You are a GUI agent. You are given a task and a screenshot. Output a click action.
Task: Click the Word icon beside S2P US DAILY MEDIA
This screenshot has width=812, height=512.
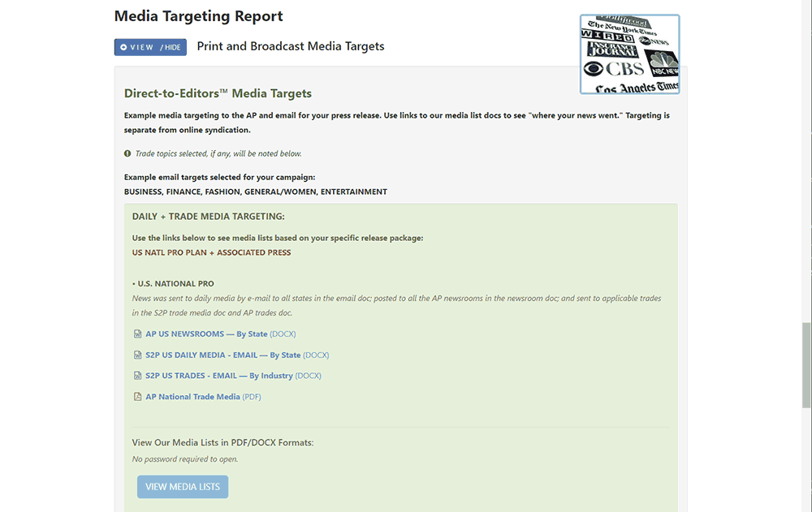[137, 355]
